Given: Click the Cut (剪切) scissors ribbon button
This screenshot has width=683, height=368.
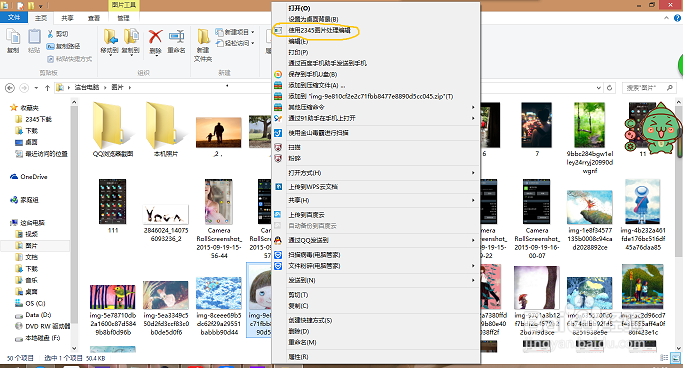Looking at the screenshot, I should coord(57,34).
